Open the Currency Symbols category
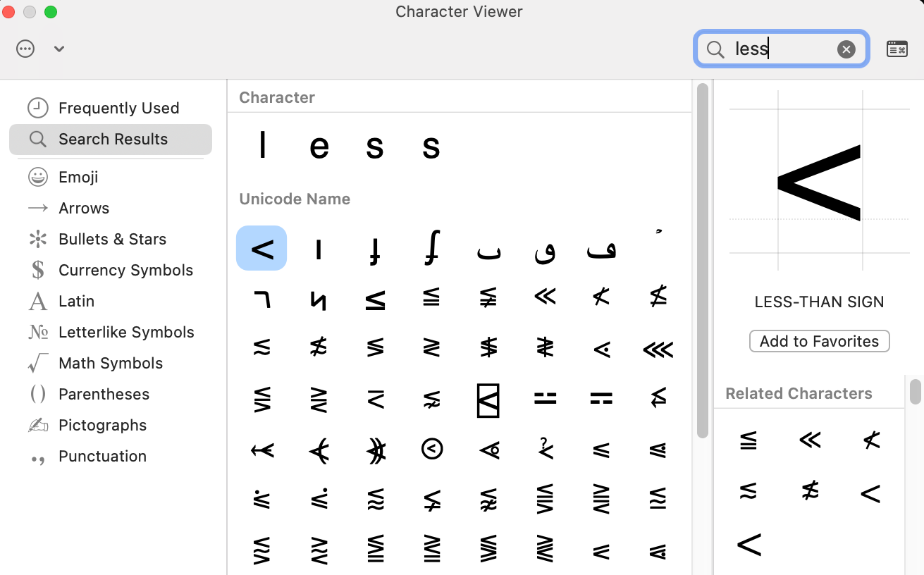Viewport: 924px width, 575px height. pyautogui.click(x=111, y=270)
